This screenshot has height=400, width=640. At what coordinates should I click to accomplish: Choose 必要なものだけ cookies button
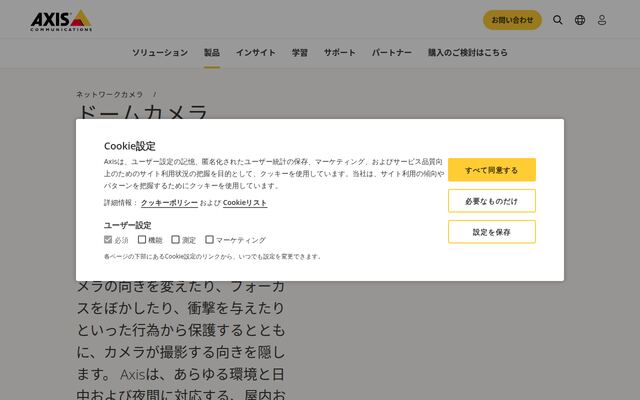492,201
